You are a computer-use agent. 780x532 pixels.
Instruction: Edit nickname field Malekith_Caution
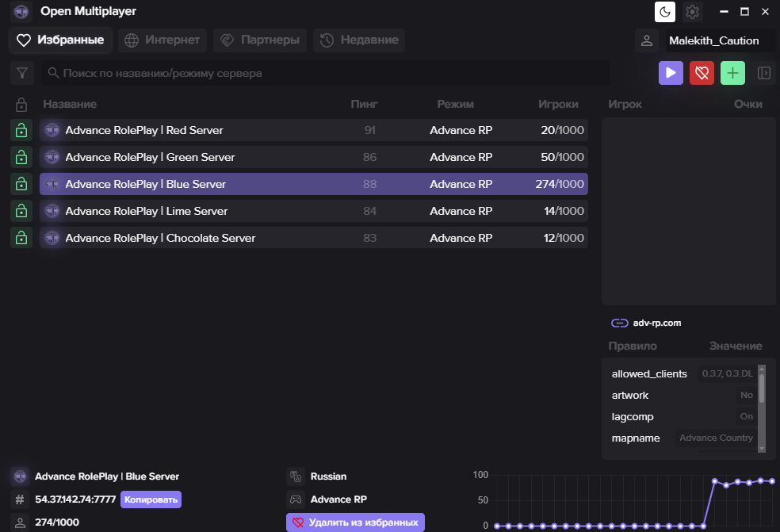720,40
